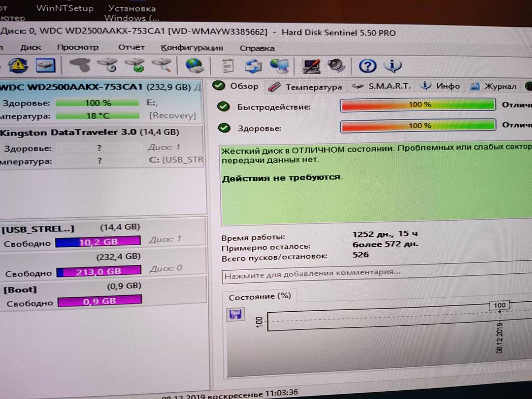Switch to the Температура tab
The width and height of the screenshot is (532, 399).
click(304, 87)
